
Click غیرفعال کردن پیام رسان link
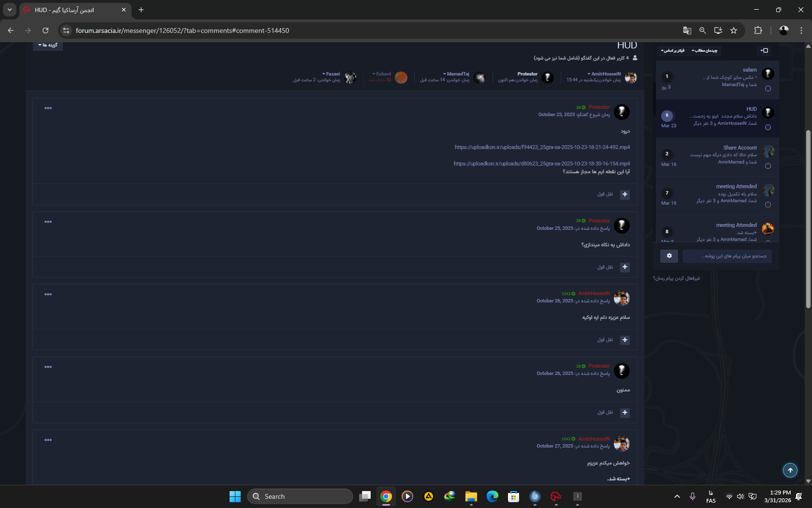coord(677,278)
